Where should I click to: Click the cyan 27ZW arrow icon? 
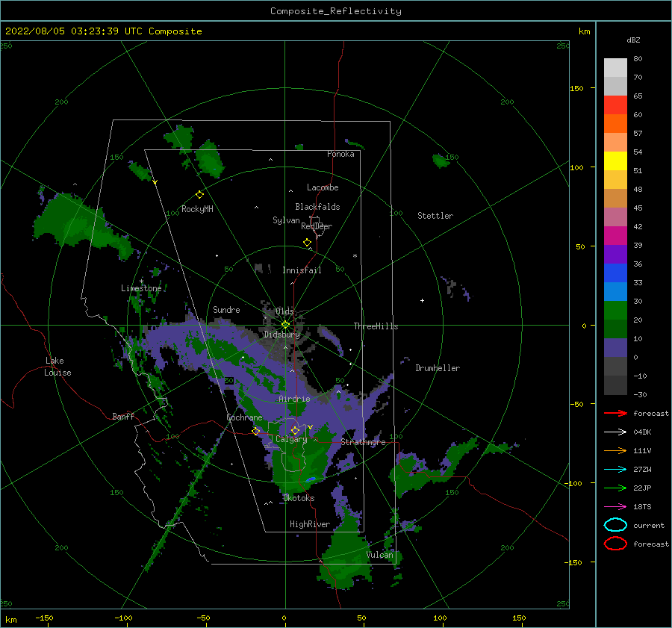615,470
